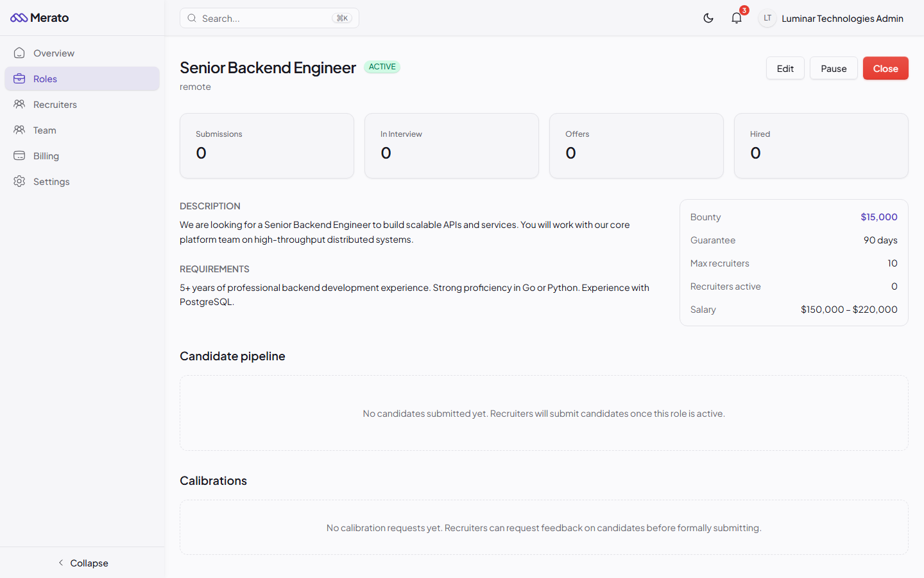
Task: Click the search magnifier icon
Action: pyautogui.click(x=192, y=18)
